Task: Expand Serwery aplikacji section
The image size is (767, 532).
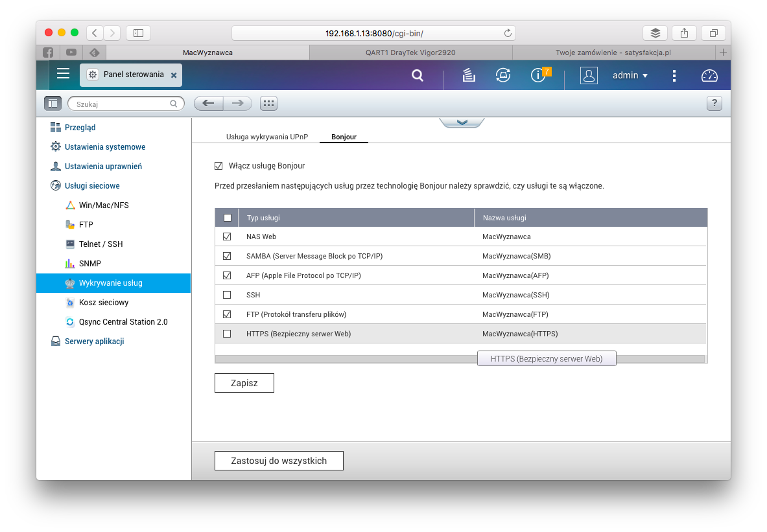Action: [x=95, y=341]
